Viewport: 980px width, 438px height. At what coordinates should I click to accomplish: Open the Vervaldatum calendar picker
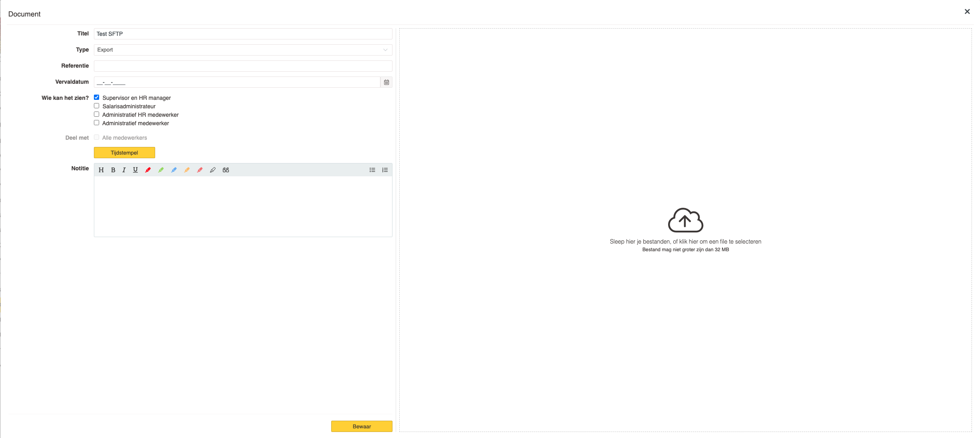(x=386, y=82)
